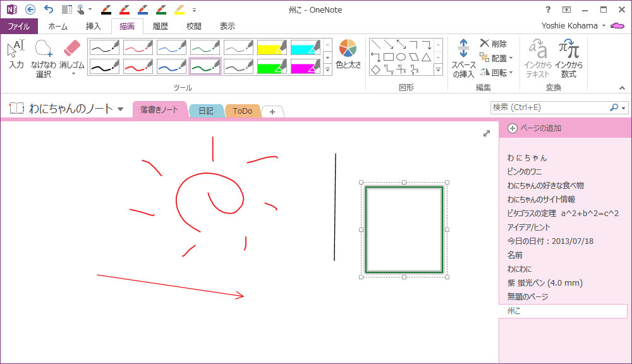This screenshot has height=364, width=632.
Task: Pick the yellow highlighter in quick access toolbar
Action: click(x=179, y=9)
